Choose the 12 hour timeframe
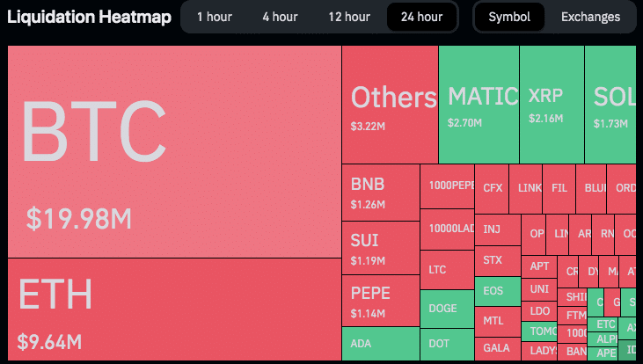This screenshot has height=364, width=643. 349,17
